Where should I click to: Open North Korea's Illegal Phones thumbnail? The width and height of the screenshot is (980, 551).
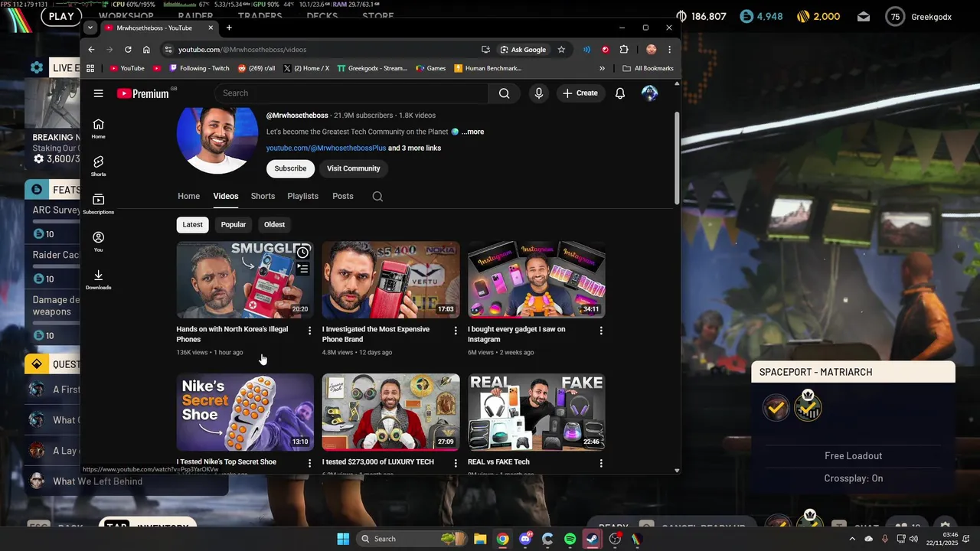tap(245, 280)
